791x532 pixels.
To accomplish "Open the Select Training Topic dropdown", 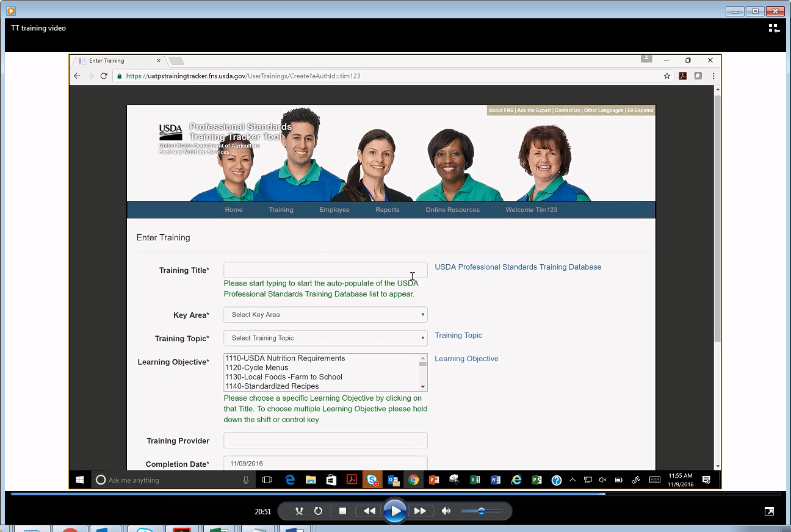I will pyautogui.click(x=325, y=338).
